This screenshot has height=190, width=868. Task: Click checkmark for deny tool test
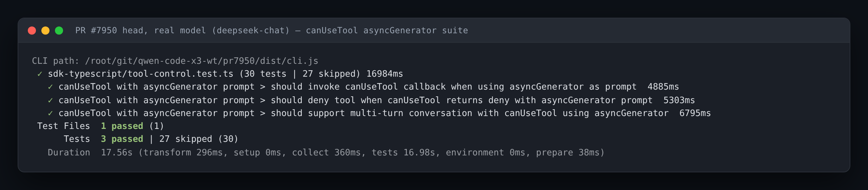(51, 100)
